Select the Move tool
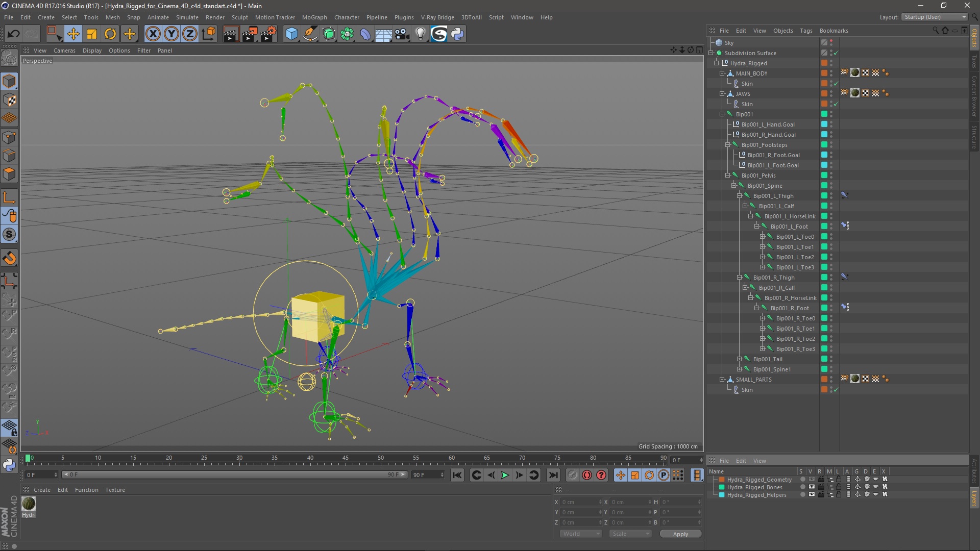Screen dimensions: 980x551 point(73,34)
